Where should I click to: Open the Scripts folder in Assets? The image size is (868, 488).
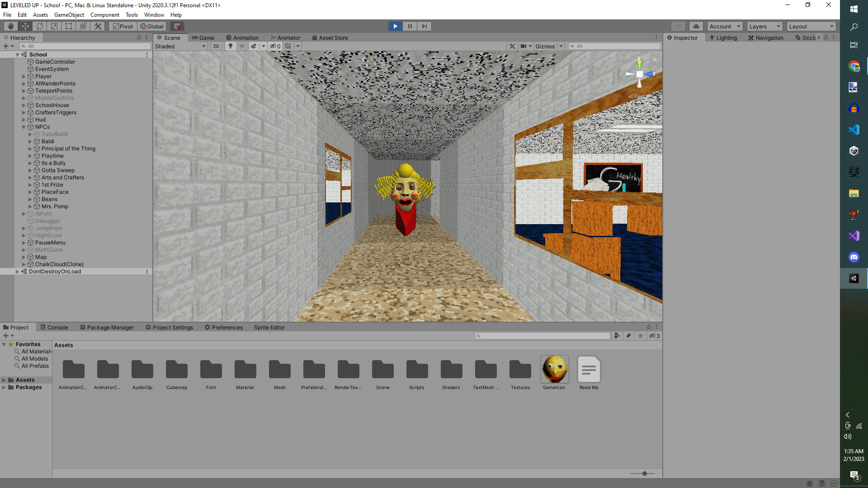pyautogui.click(x=416, y=369)
